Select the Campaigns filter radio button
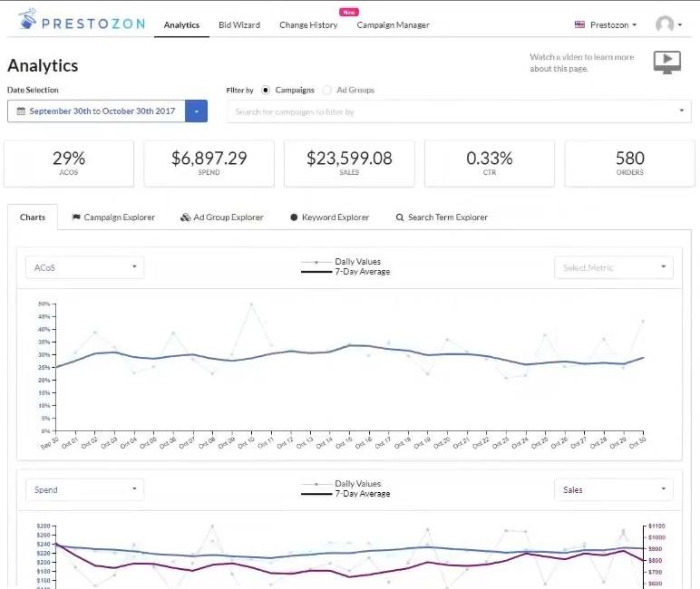 (266, 91)
